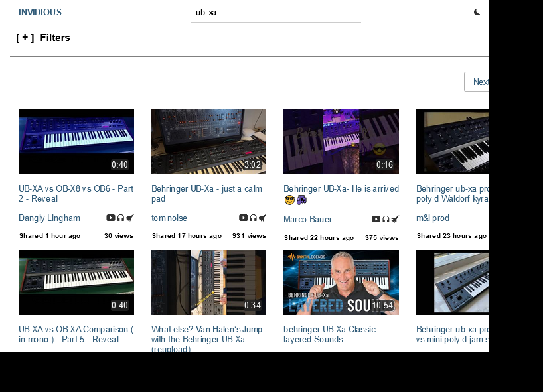Open the Waldorf kyra video thumbnail
Image resolution: width=543 pixels, height=392 pixels.
pyautogui.click(x=452, y=142)
